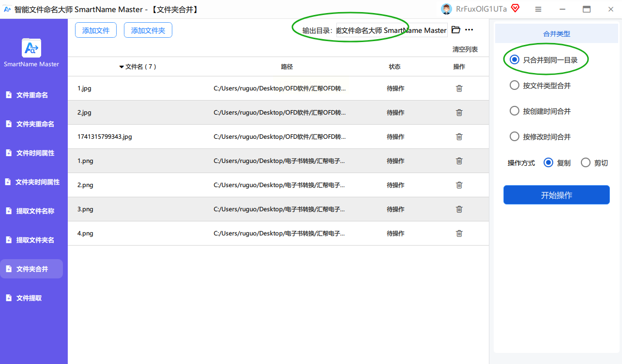Click the user avatar icon in title bar
This screenshot has width=622, height=364.
[446, 9]
